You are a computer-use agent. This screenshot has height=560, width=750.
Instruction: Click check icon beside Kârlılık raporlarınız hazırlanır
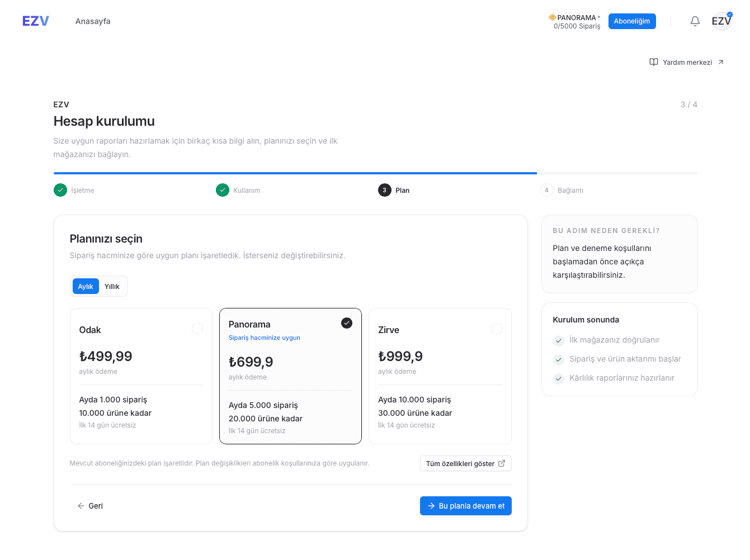point(559,378)
